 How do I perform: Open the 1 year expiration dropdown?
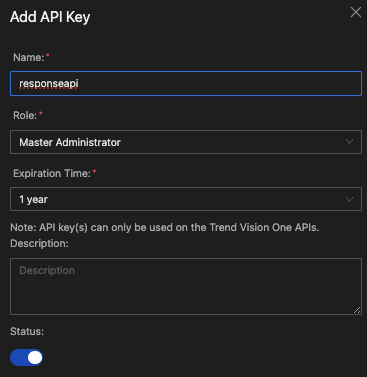186,199
